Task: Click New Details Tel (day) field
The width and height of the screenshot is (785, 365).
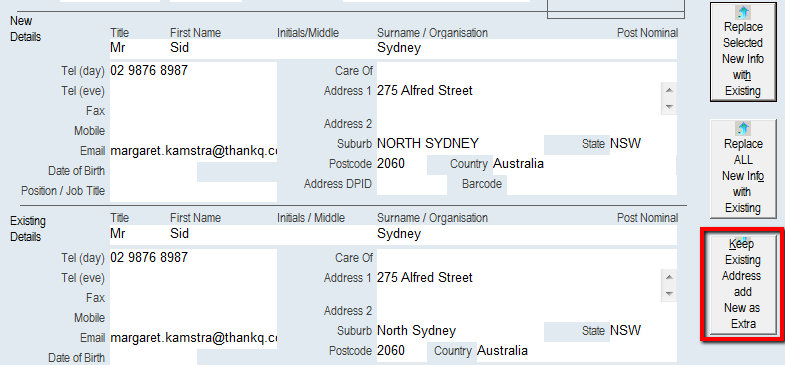Action: (193, 71)
